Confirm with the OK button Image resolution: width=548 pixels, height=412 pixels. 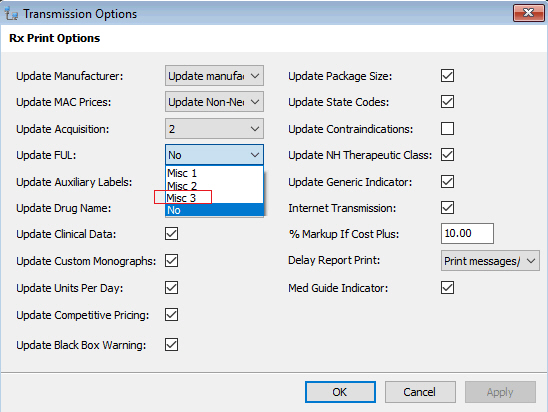point(340,392)
